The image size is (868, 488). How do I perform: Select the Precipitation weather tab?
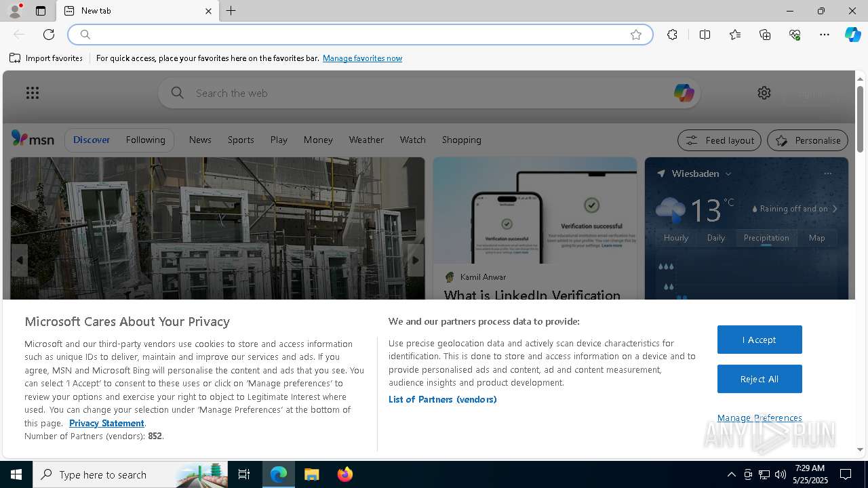(x=766, y=238)
